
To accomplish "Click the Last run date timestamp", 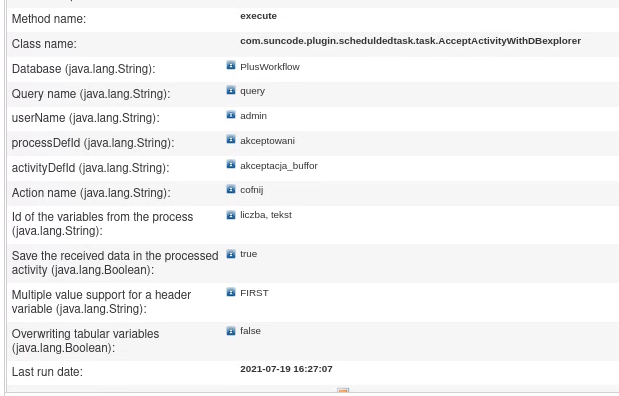I will tap(286, 369).
